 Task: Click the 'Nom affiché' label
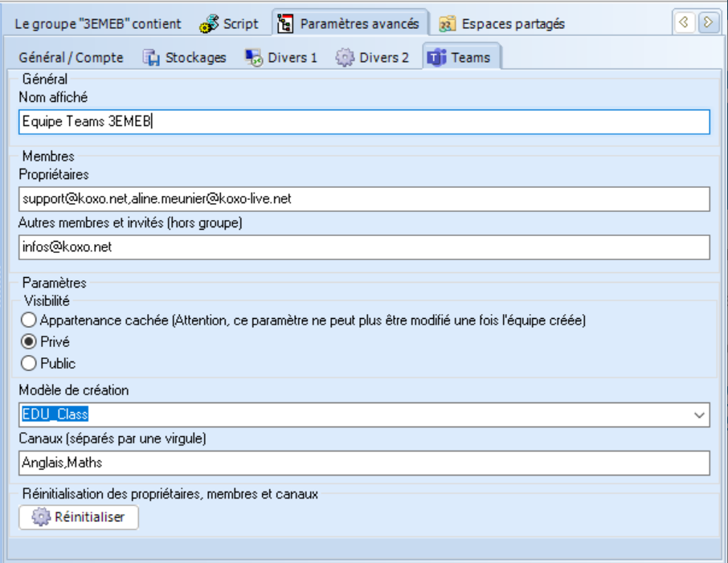click(x=53, y=97)
